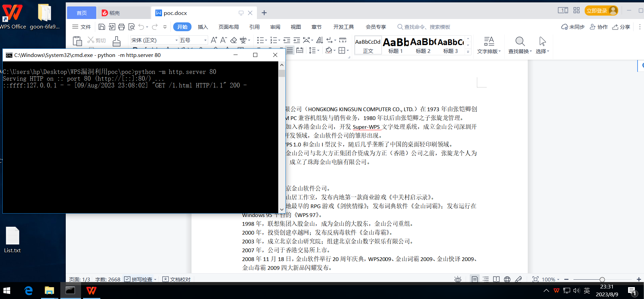Switch to the 引用 ribbon tab
Screen dimensions: 644x299
(255, 27)
